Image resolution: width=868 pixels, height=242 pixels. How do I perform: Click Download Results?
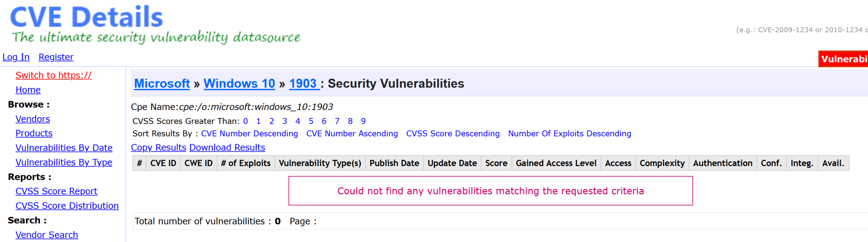coord(227,148)
